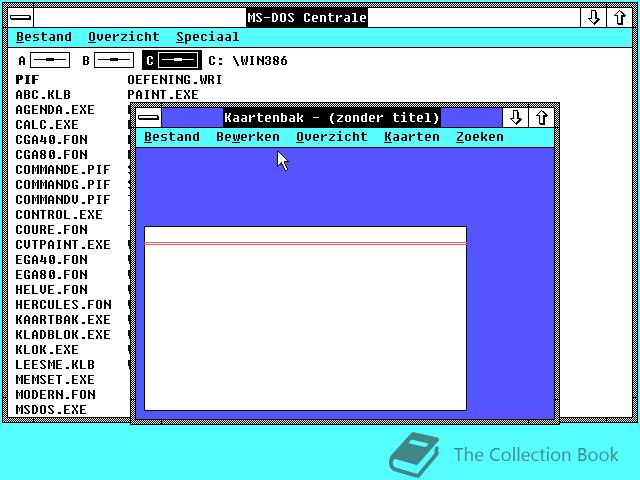Select file CALC.EXE

[x=47, y=124]
